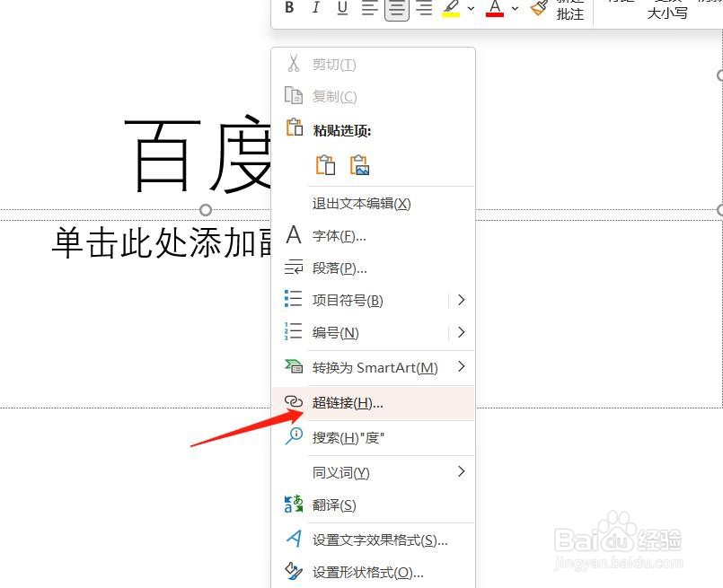Toggle Bold in the mini toolbar
Viewport: 723px width, 588px height.
[289, 8]
